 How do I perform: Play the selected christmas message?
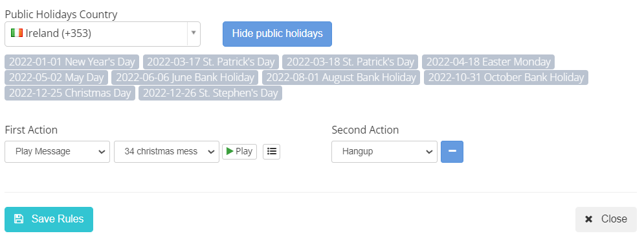click(x=239, y=152)
